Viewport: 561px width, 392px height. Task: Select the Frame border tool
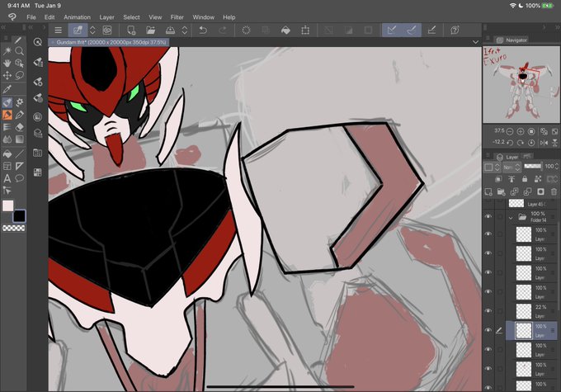(x=7, y=166)
